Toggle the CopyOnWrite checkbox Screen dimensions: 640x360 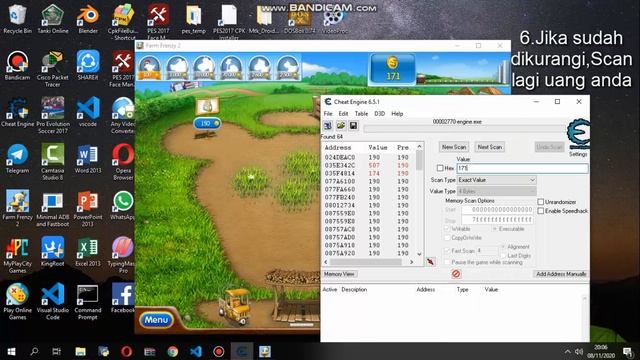coord(447,238)
